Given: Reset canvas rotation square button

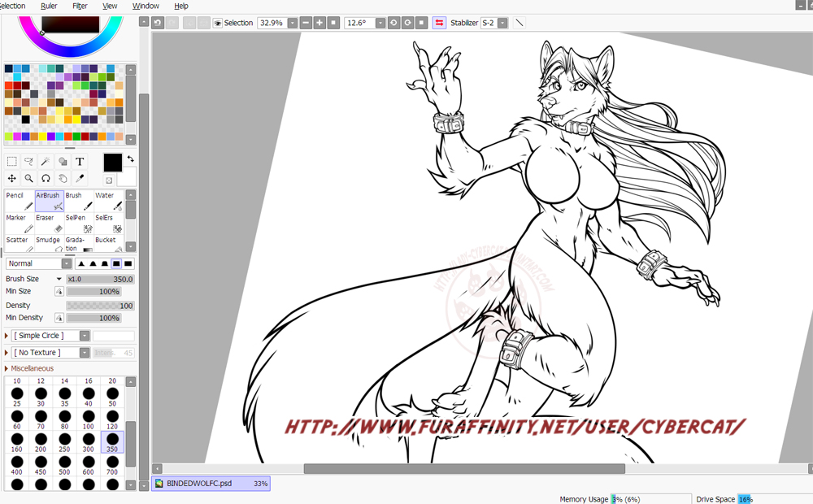Looking at the screenshot, I should 421,23.
